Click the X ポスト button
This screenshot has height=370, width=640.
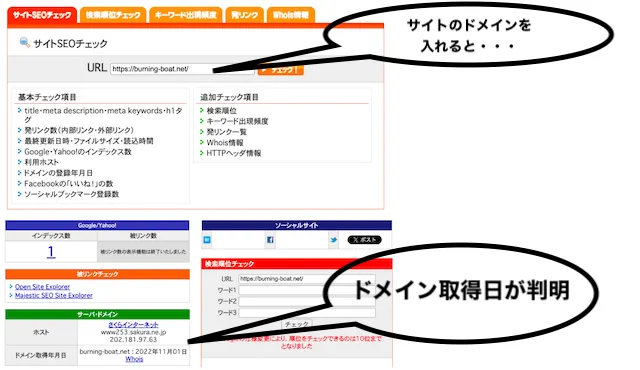[x=364, y=240]
